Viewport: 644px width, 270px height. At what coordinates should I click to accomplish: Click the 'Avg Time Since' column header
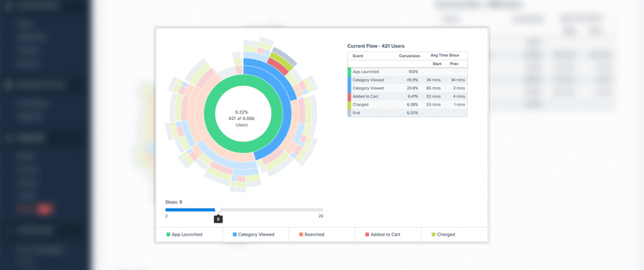pos(444,55)
